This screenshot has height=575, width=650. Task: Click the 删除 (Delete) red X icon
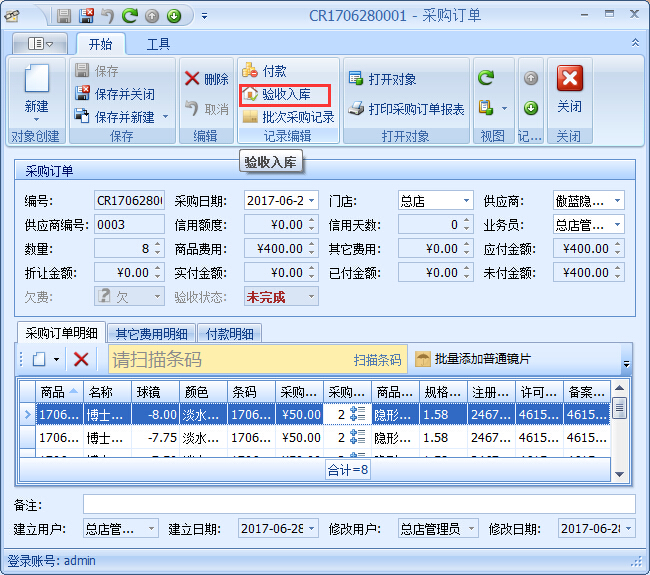pos(193,79)
